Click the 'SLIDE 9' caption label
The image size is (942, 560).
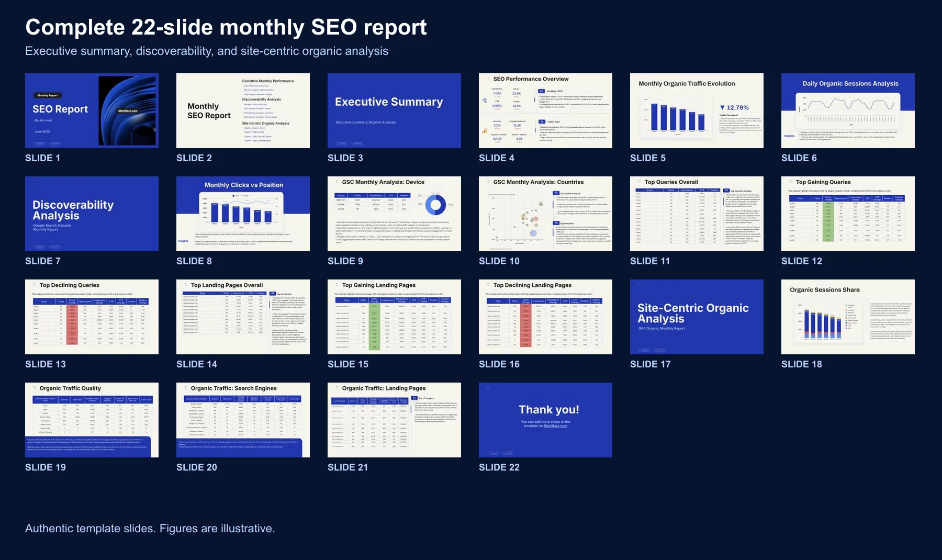pos(345,261)
